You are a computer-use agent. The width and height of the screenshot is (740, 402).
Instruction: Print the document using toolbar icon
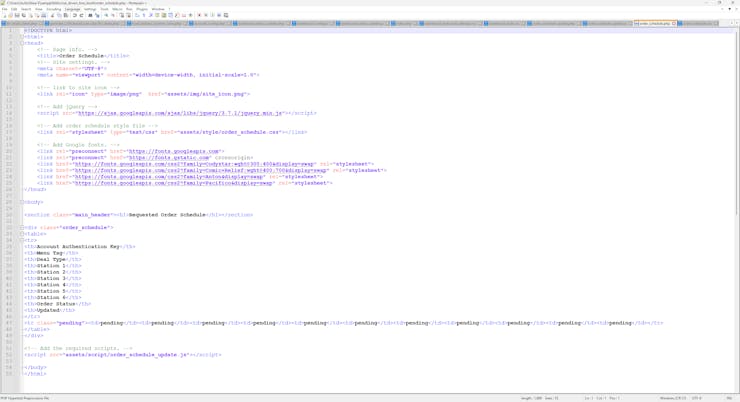[x=43, y=15]
